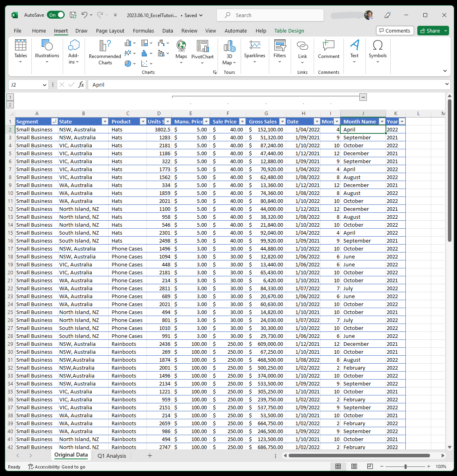Open the Product column filter dropdown
Viewport: 457px width, 476px height.
143,121
